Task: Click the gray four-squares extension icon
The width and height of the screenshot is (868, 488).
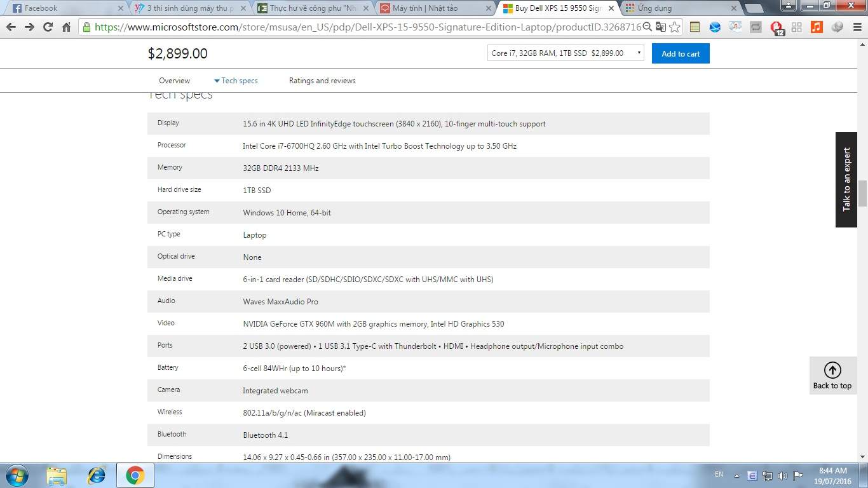Action: [x=796, y=27]
